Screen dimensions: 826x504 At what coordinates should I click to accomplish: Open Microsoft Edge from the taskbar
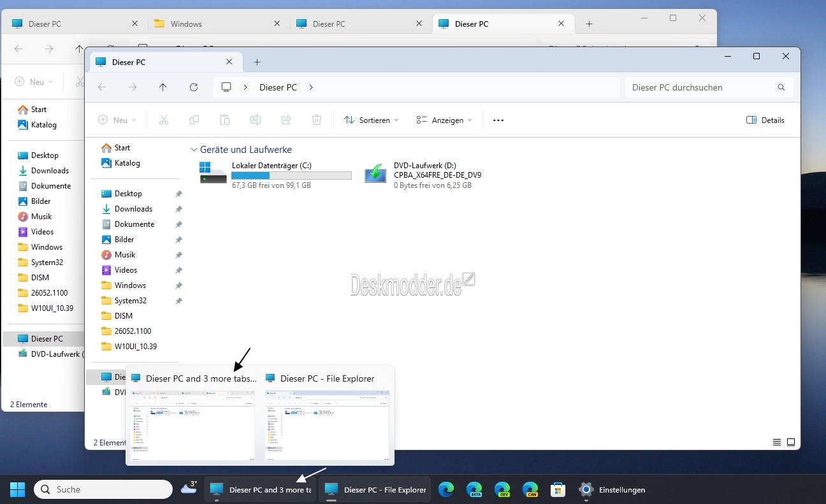point(446,489)
